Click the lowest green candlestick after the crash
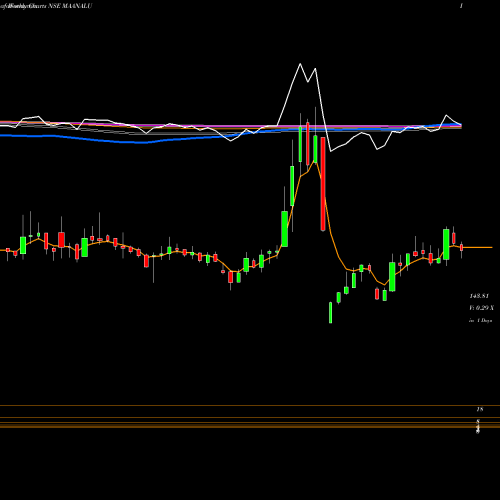Image resolution: width=500 pixels, height=500 pixels. tap(330, 312)
